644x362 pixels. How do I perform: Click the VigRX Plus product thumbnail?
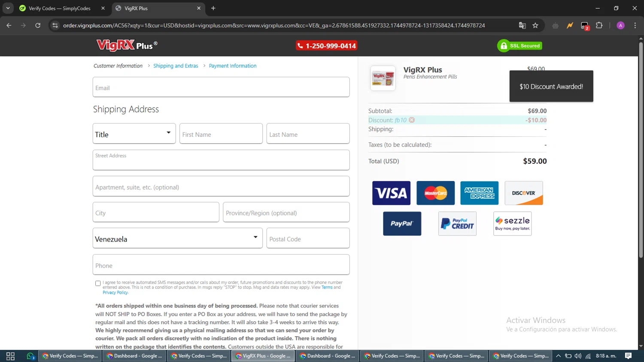click(383, 78)
